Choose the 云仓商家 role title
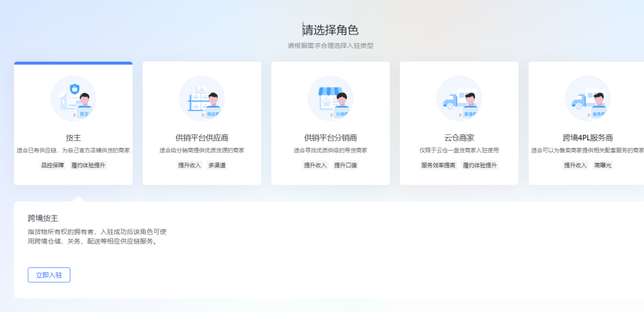 pos(459,138)
